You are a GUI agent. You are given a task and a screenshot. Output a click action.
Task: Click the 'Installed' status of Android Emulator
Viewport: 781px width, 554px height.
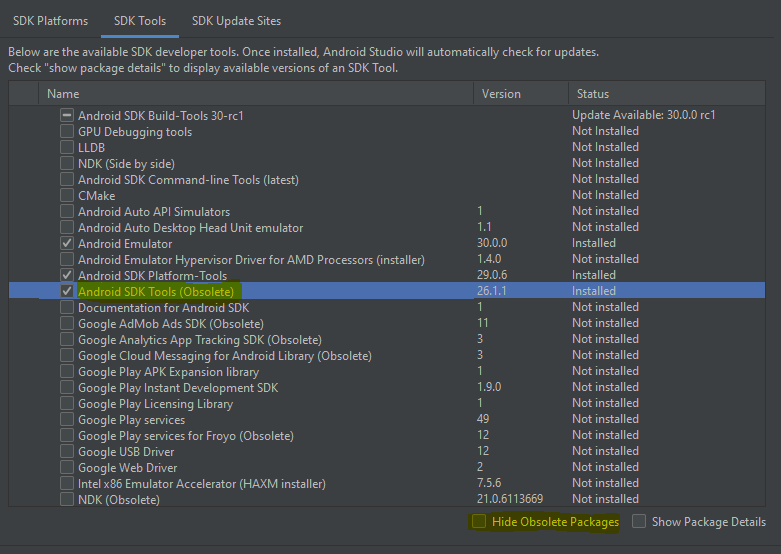click(x=594, y=243)
